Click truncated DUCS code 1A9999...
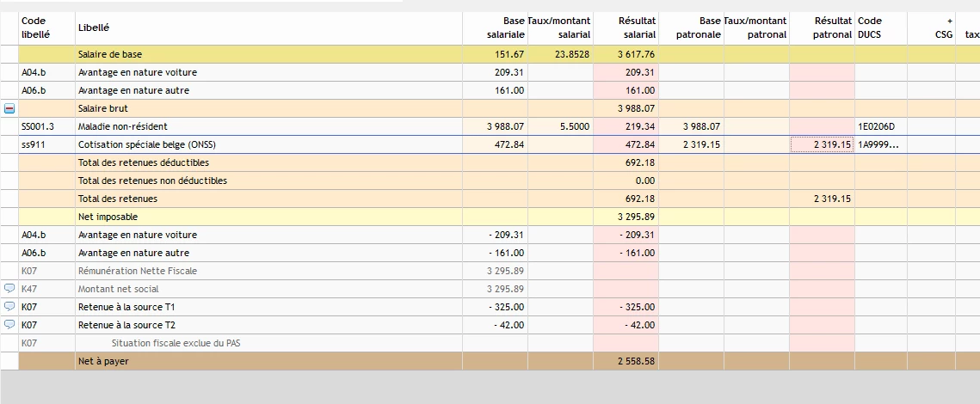980x404 pixels. click(878, 145)
